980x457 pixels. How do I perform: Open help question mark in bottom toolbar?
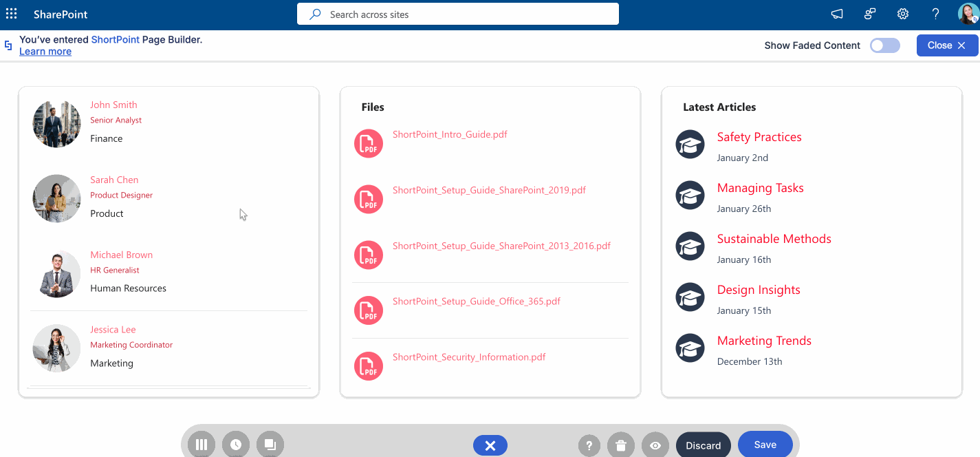point(589,446)
